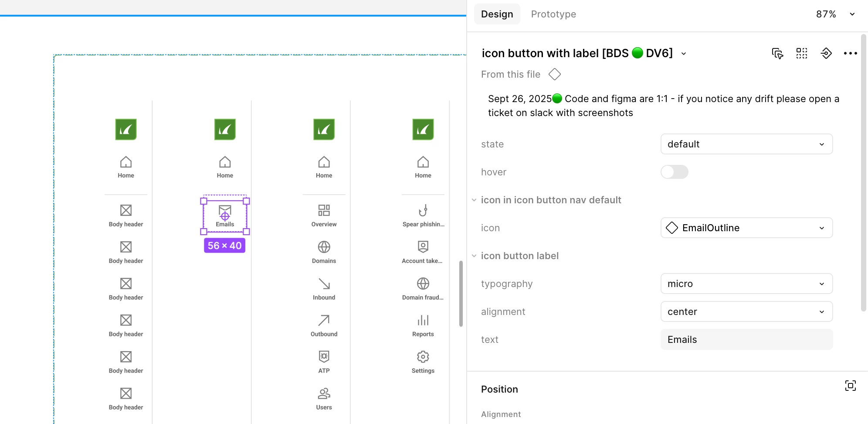Click the last Body header placeholder icon
This screenshot has width=868, height=424.
[x=126, y=393]
